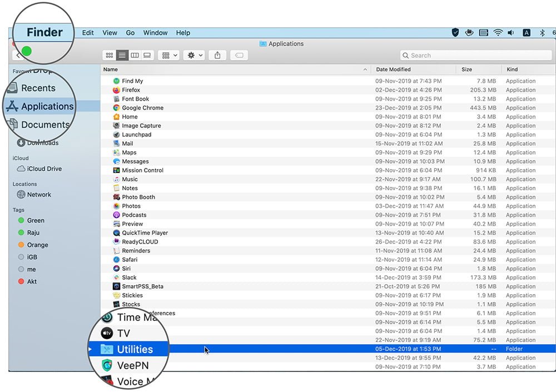Open the View menu

point(110,33)
